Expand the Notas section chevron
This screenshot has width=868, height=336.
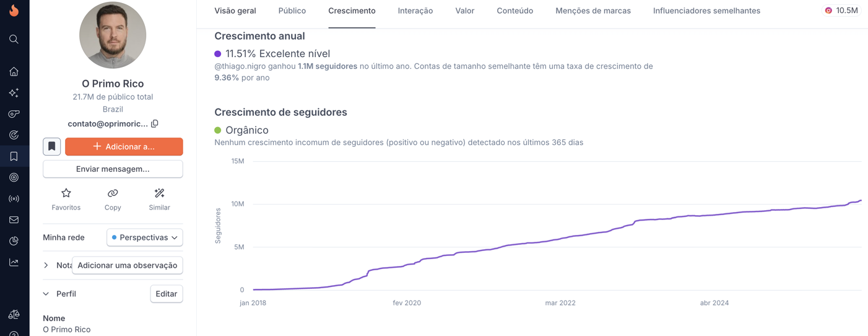point(46,265)
